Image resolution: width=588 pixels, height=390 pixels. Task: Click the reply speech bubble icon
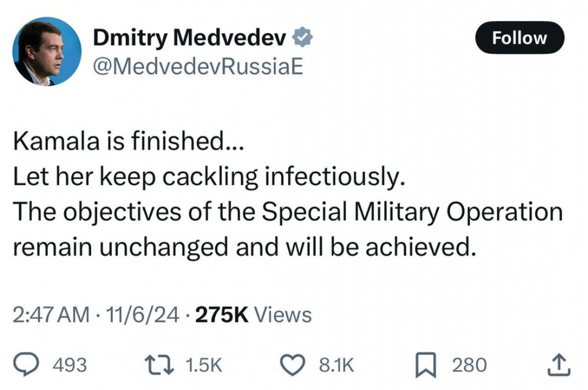(x=38, y=365)
